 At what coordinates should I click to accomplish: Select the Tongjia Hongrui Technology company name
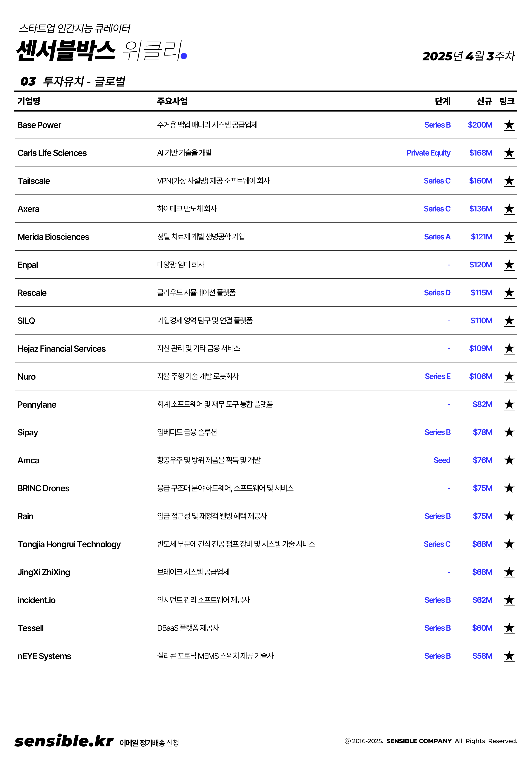coord(69,544)
